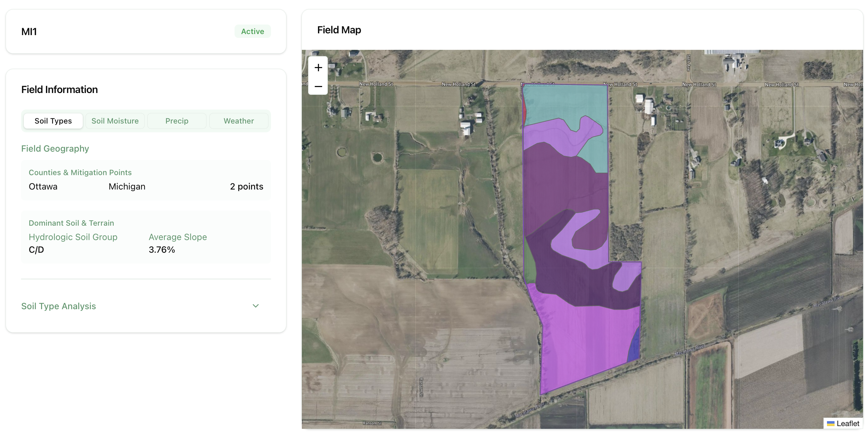Click the field name MI1
The height and width of the screenshot is (438, 868).
coord(29,31)
